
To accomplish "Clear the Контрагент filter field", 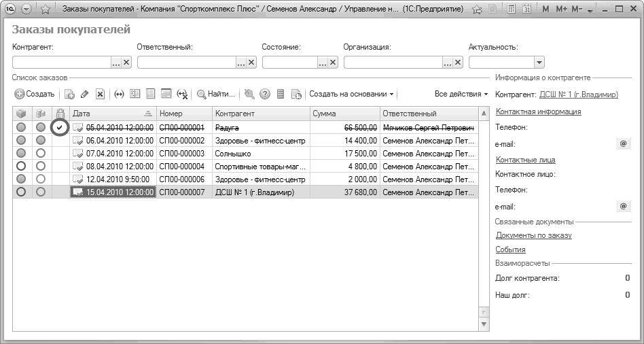I will click(x=126, y=63).
